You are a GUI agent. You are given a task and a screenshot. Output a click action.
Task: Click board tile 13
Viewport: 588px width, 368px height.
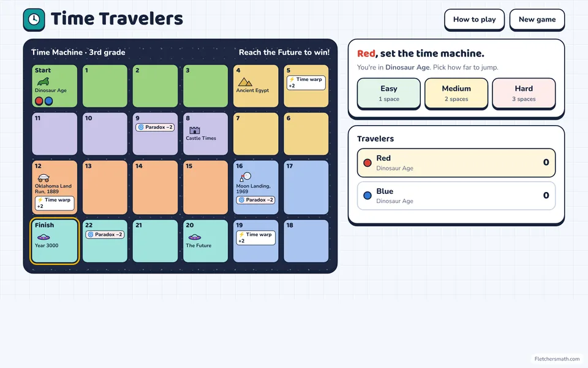point(105,188)
